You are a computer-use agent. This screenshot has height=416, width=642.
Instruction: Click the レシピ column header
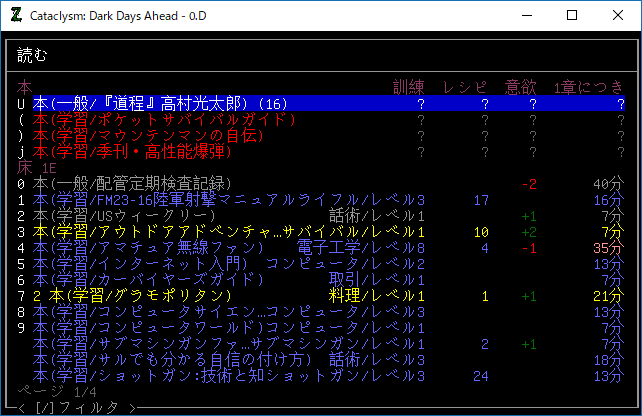click(466, 88)
